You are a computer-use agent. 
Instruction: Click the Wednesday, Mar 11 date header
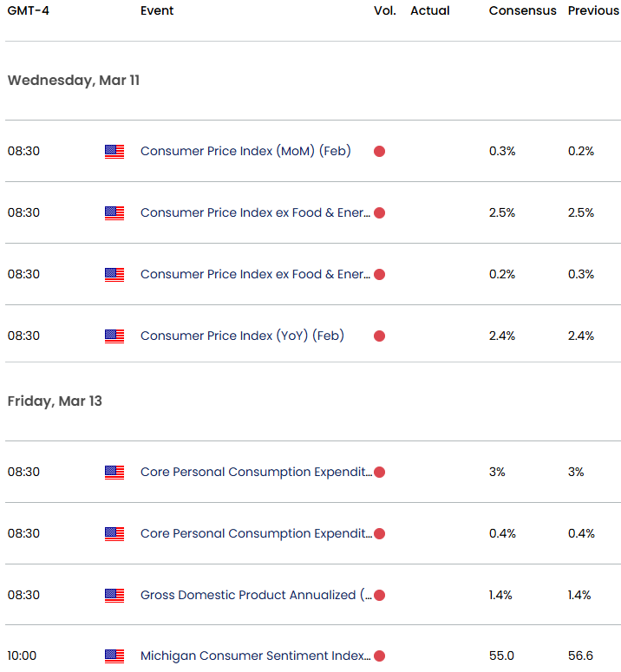tap(74, 81)
